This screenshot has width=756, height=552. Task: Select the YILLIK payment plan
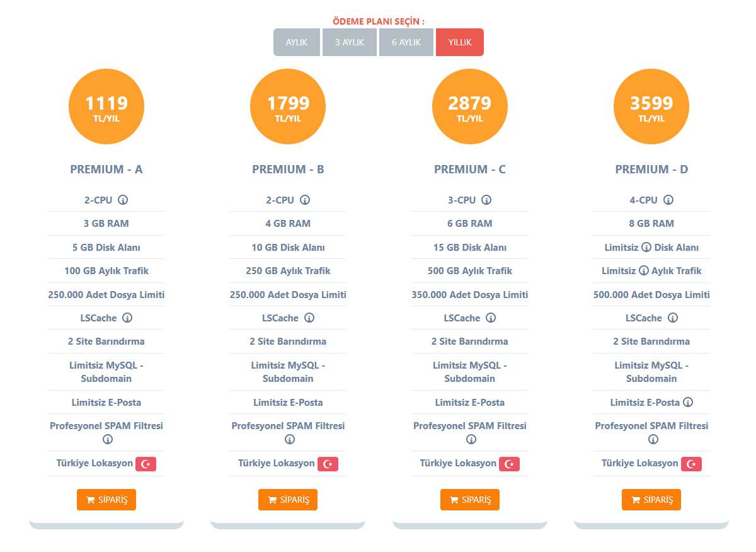(x=459, y=42)
